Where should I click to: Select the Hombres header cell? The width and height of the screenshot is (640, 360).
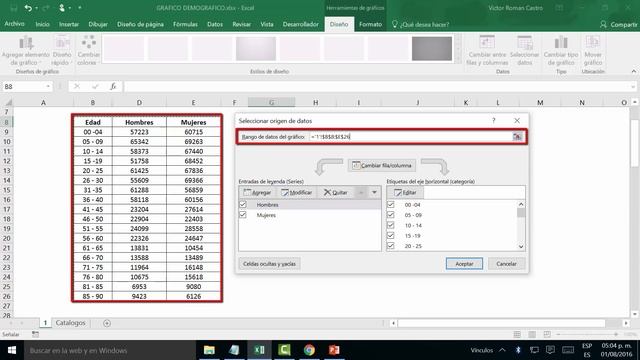tap(139, 122)
